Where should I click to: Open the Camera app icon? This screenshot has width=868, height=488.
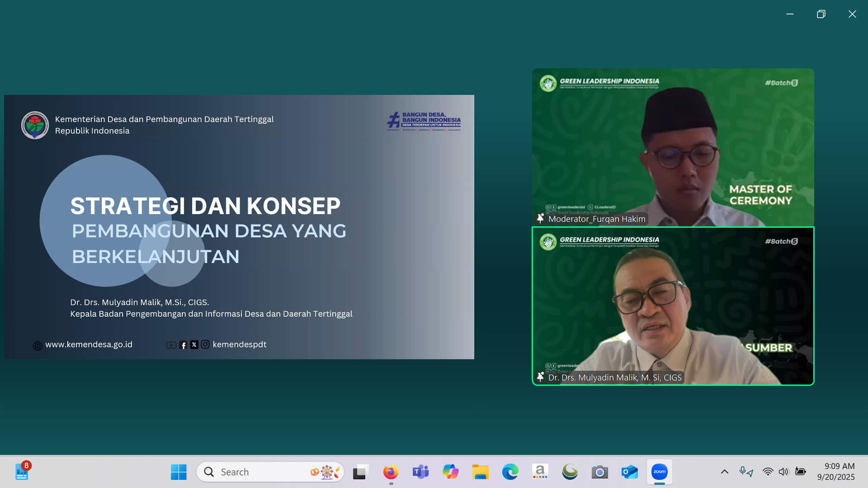point(599,472)
